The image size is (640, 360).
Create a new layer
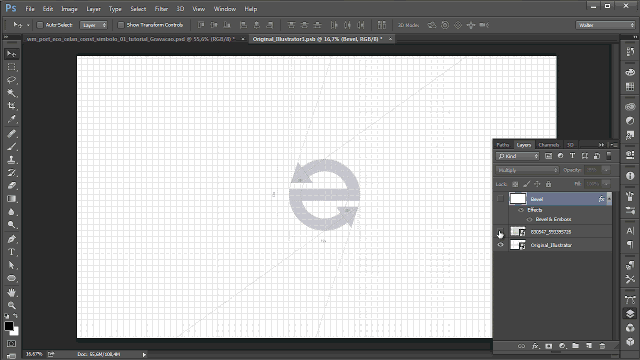point(589,346)
